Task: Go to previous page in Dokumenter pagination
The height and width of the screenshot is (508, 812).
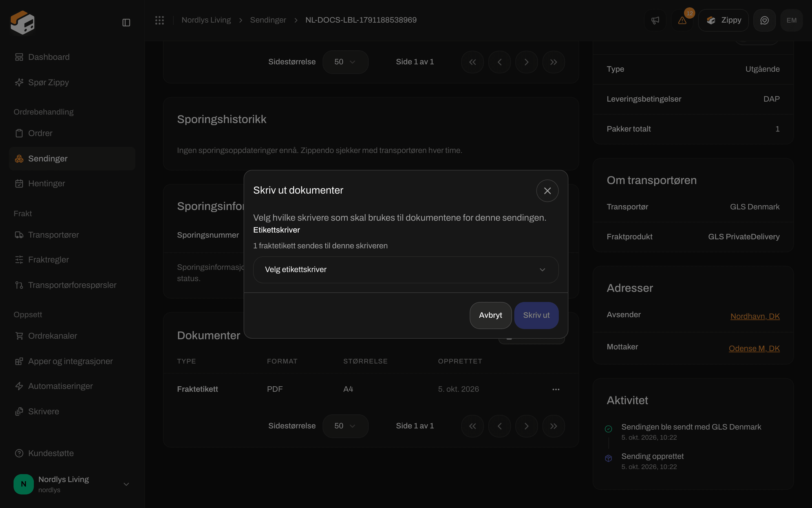Action: (500, 426)
